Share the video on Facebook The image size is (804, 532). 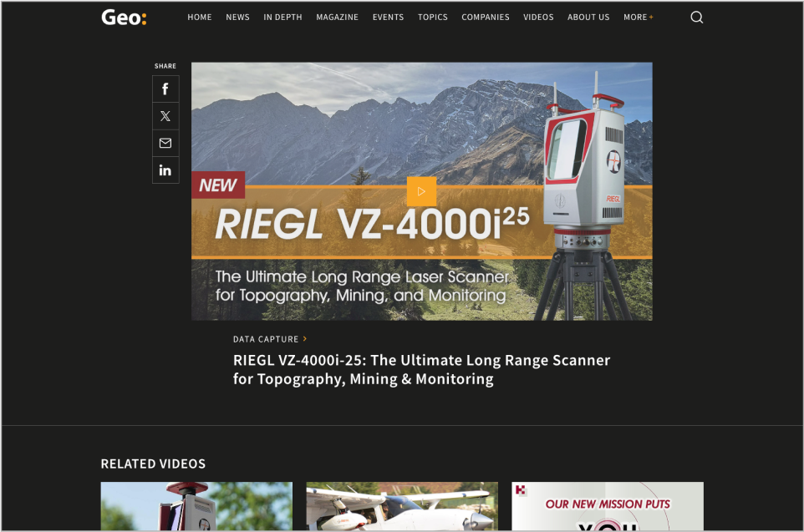pos(165,89)
